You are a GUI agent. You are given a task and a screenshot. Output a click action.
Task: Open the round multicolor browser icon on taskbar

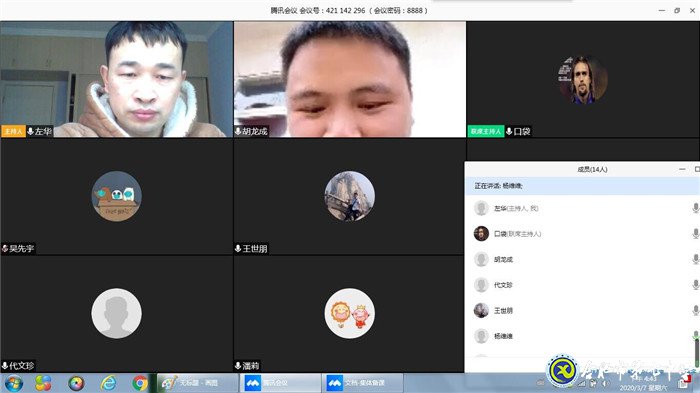(76, 383)
